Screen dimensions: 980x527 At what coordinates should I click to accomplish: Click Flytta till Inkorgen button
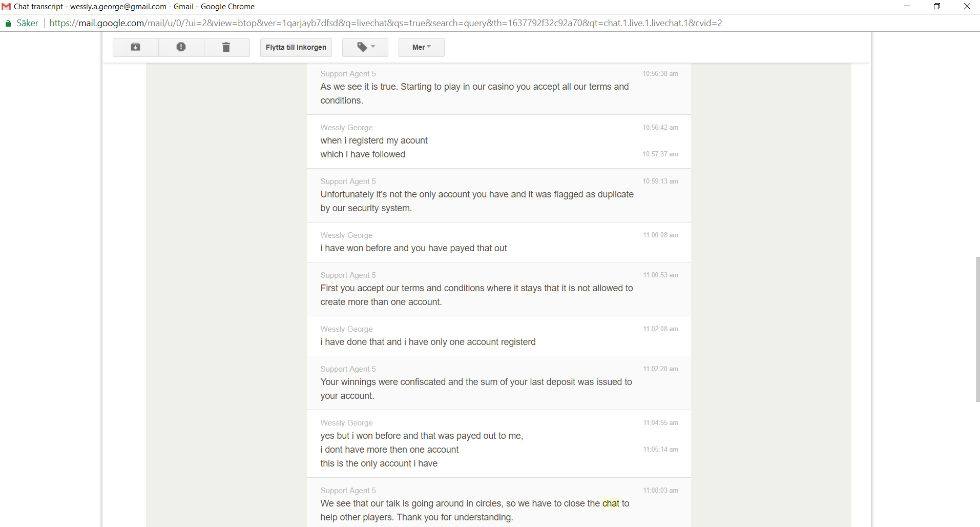coord(296,47)
